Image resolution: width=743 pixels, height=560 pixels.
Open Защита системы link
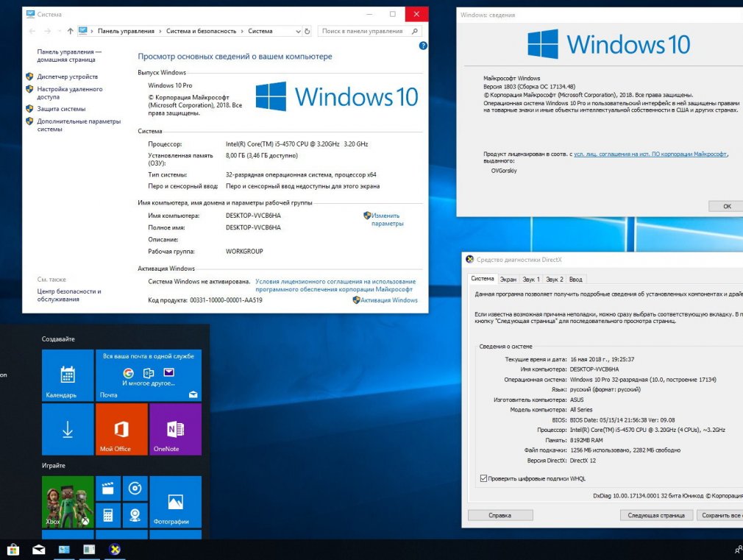pyautogui.click(x=61, y=109)
